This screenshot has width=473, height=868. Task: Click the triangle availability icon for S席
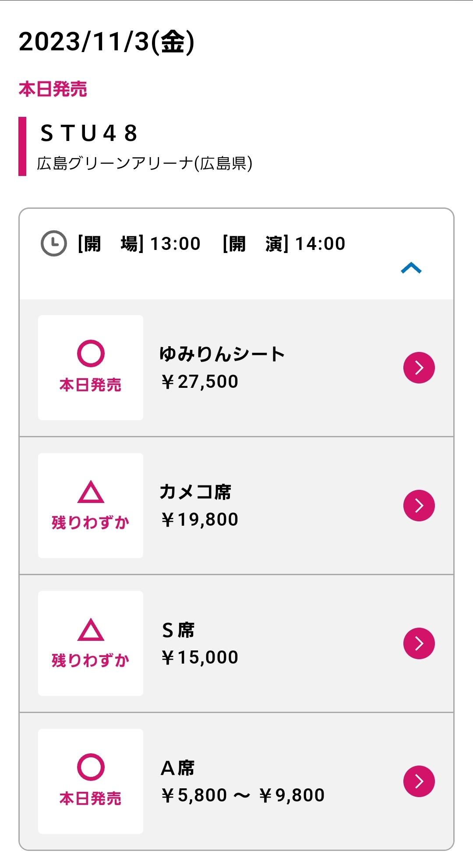pos(91,630)
